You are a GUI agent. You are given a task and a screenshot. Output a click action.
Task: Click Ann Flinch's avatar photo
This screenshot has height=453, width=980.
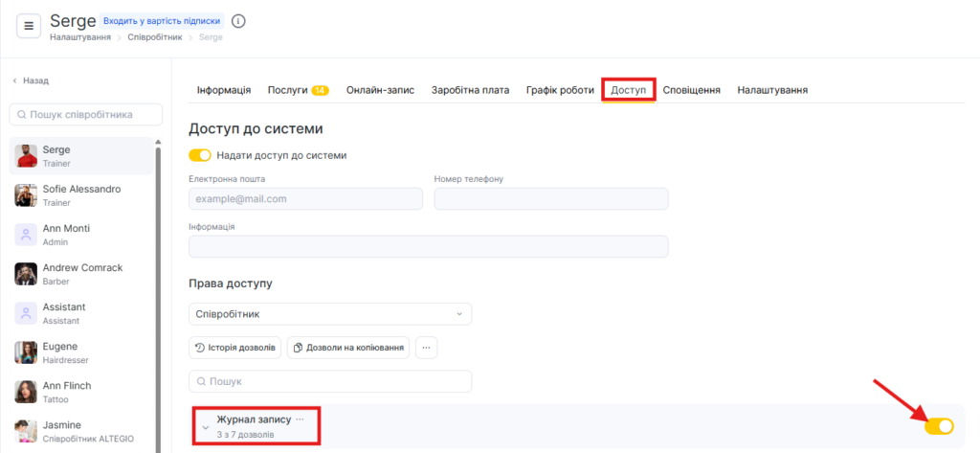click(x=26, y=392)
